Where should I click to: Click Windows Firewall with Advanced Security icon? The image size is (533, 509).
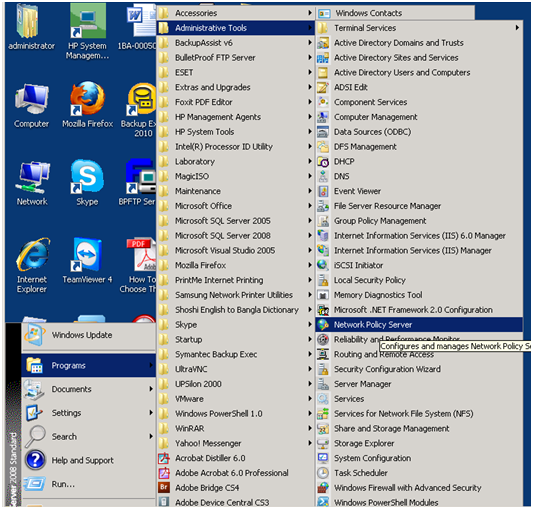tap(323, 488)
